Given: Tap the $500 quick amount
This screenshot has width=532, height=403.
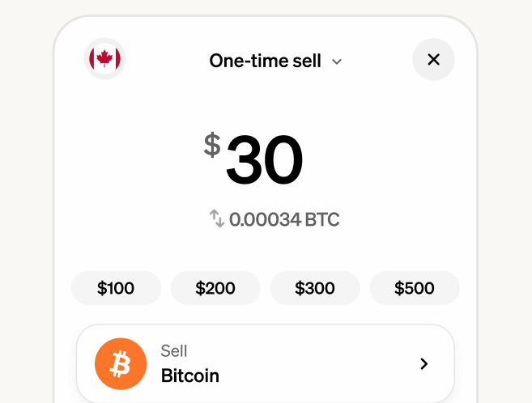Looking at the screenshot, I should click(x=415, y=288).
